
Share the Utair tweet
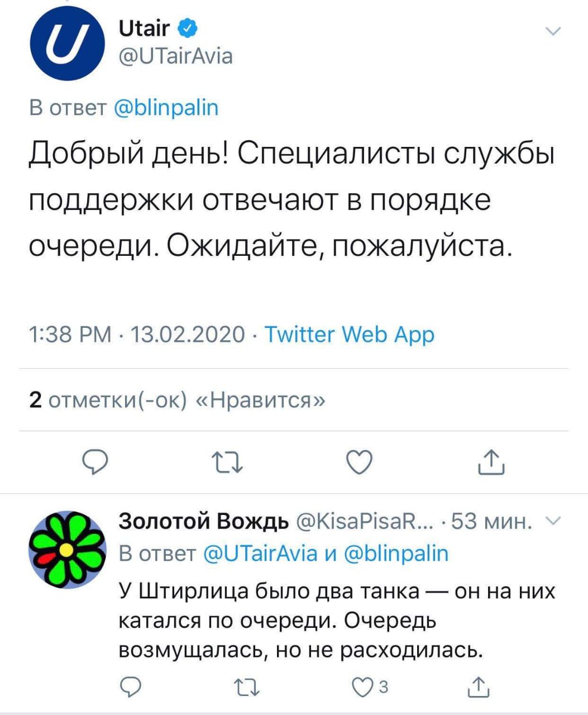pos(491,463)
